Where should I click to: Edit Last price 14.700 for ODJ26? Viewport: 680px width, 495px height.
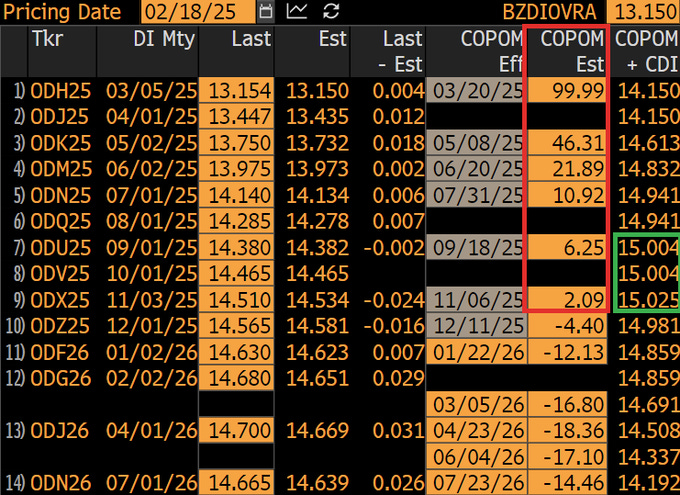point(236,430)
